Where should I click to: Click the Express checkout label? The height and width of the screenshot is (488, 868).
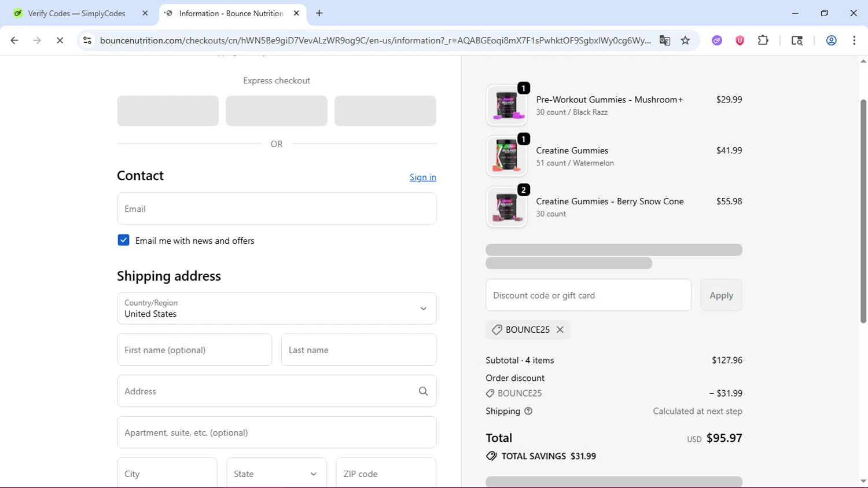click(277, 80)
